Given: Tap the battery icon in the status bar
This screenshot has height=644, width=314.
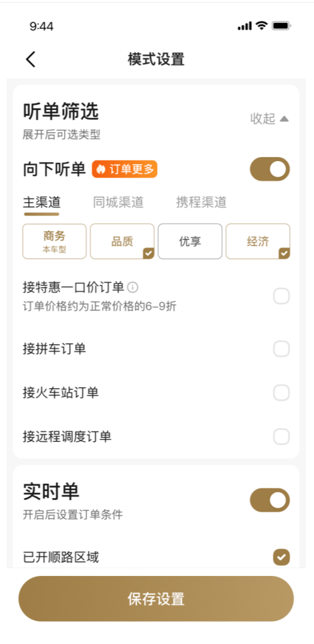Looking at the screenshot, I should pos(281,26).
